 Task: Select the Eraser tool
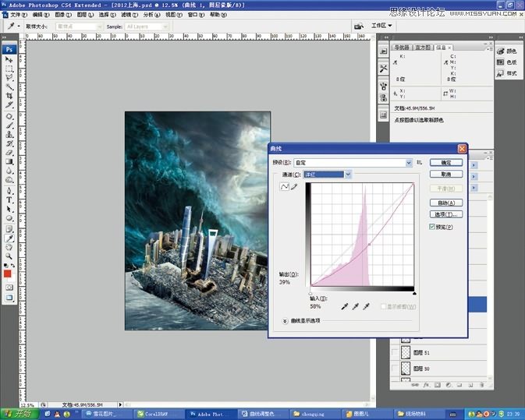(9, 153)
